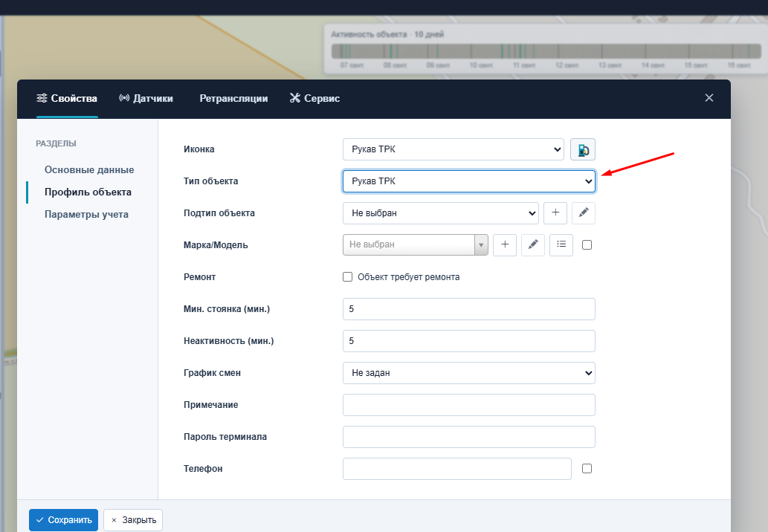Viewport: 768px width, 532px height.
Task: Open the Тип объекта dropdown
Action: coord(469,181)
